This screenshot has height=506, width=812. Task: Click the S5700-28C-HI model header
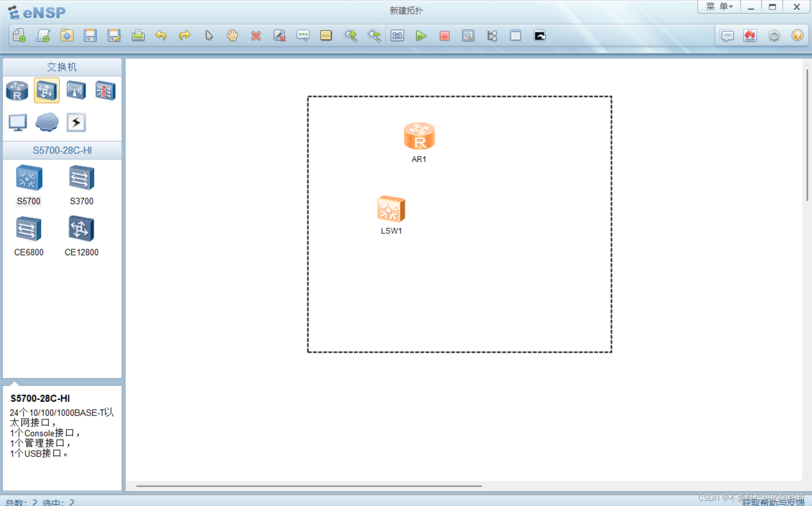[62, 150]
